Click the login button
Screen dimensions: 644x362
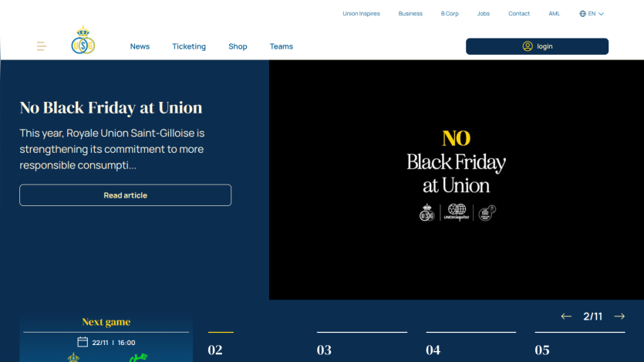pyautogui.click(x=537, y=46)
